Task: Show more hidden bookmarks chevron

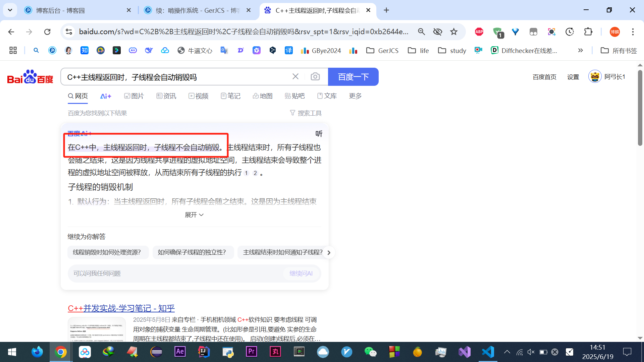Action: point(580,51)
